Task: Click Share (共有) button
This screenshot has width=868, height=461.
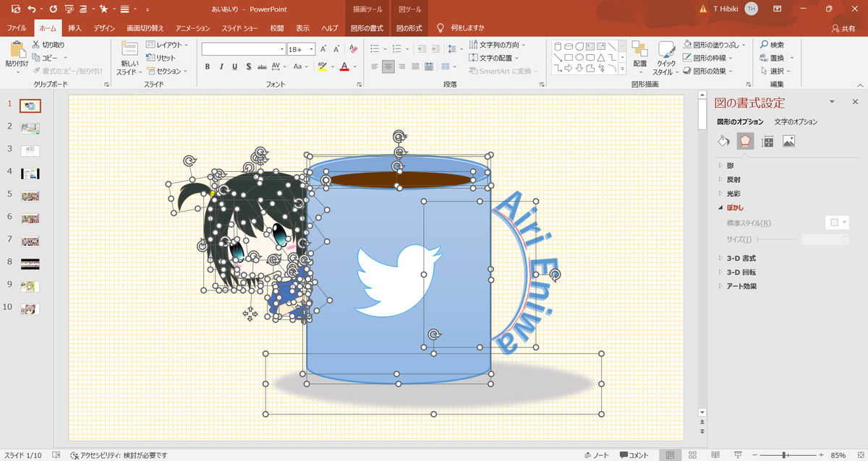Action: coord(843,28)
